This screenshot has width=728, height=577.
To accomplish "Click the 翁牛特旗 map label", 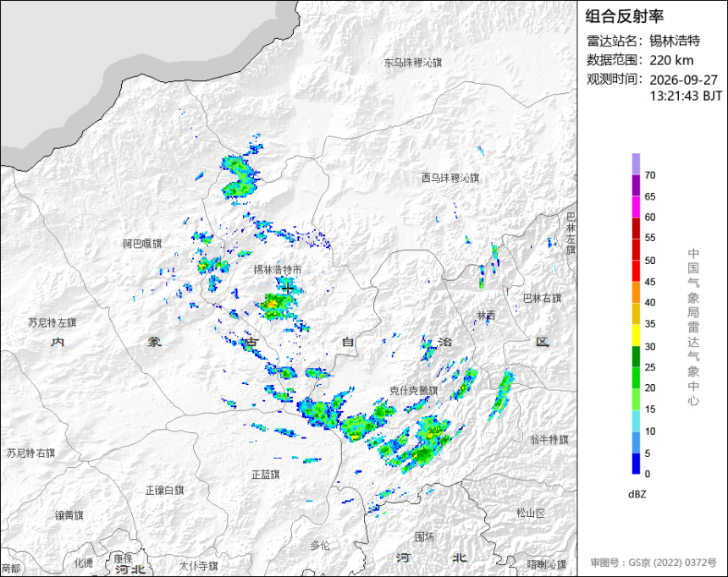I will tap(549, 439).
